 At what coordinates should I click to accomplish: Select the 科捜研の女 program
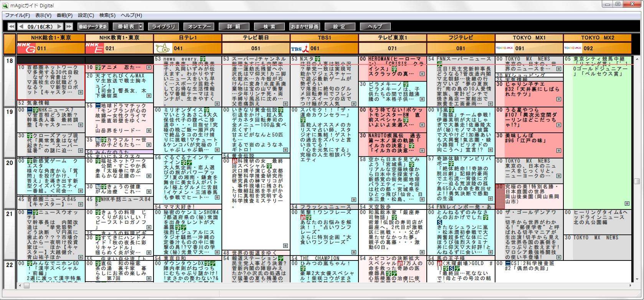256,204
